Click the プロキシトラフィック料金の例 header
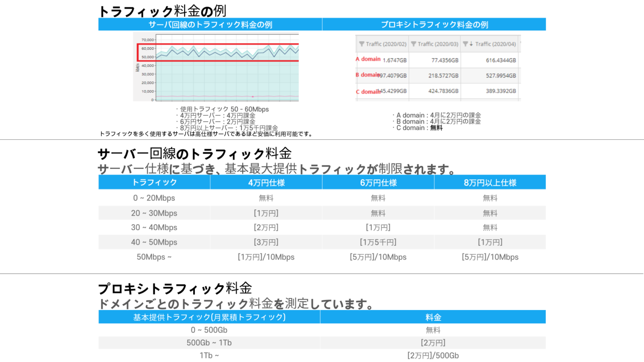Image resolution: width=644 pixels, height=362 pixels. [434, 24]
